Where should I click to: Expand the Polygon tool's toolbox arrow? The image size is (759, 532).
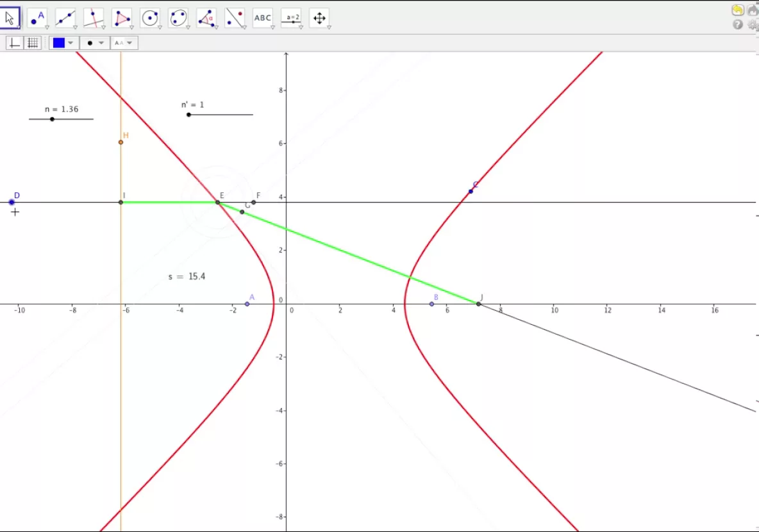[131, 28]
